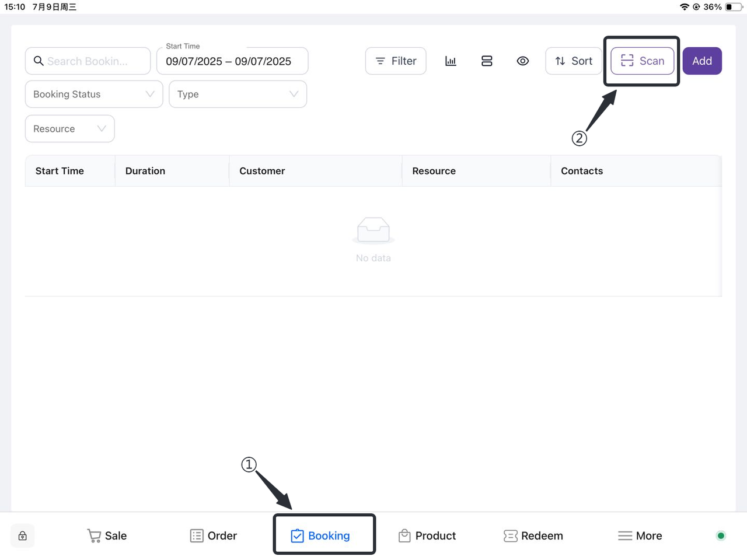This screenshot has width=747, height=560.
Task: Click the magnifier search icon
Action: (x=39, y=61)
